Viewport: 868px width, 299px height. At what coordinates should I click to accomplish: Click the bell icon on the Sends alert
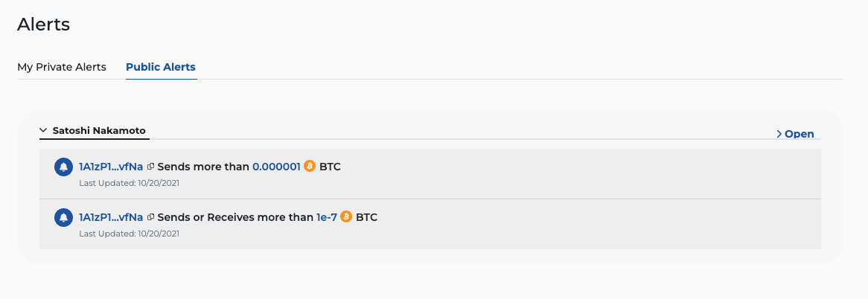pyautogui.click(x=64, y=167)
